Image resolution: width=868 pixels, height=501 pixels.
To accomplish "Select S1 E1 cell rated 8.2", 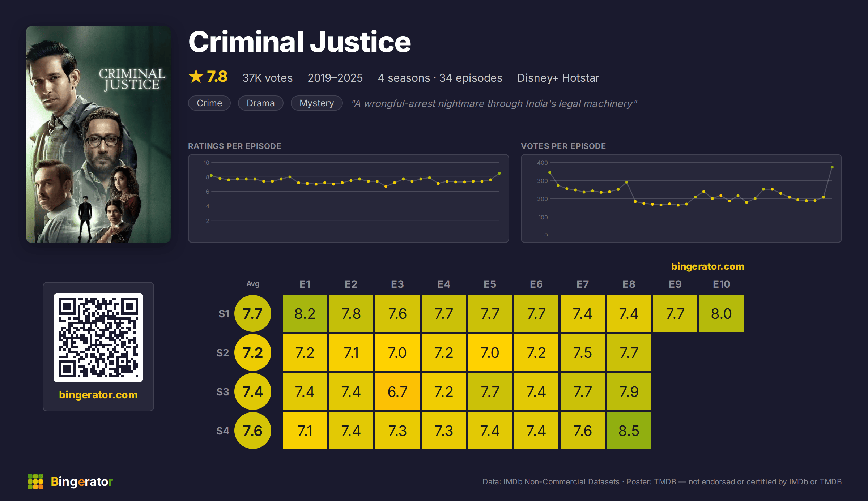I will pyautogui.click(x=305, y=313).
